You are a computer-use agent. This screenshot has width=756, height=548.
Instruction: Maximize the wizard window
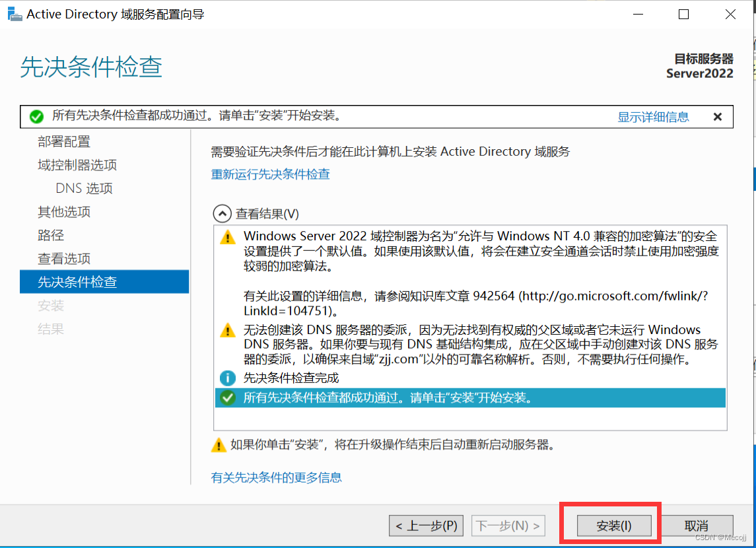tap(683, 15)
